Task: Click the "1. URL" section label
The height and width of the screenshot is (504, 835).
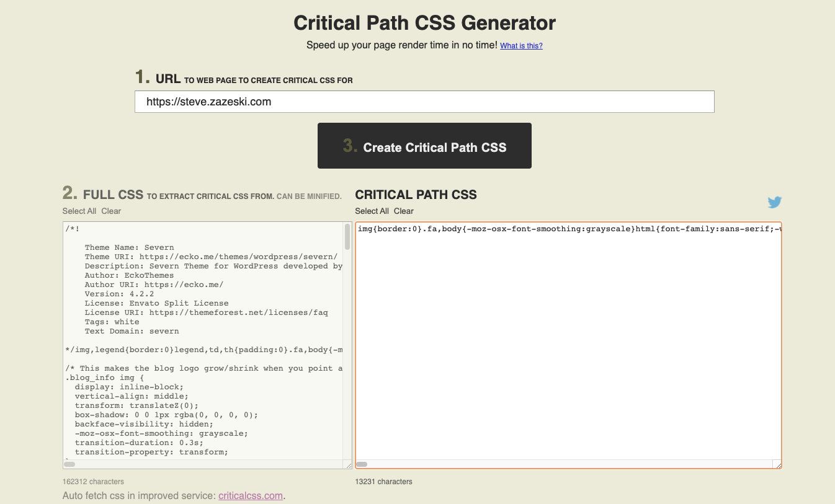Action: click(158, 78)
